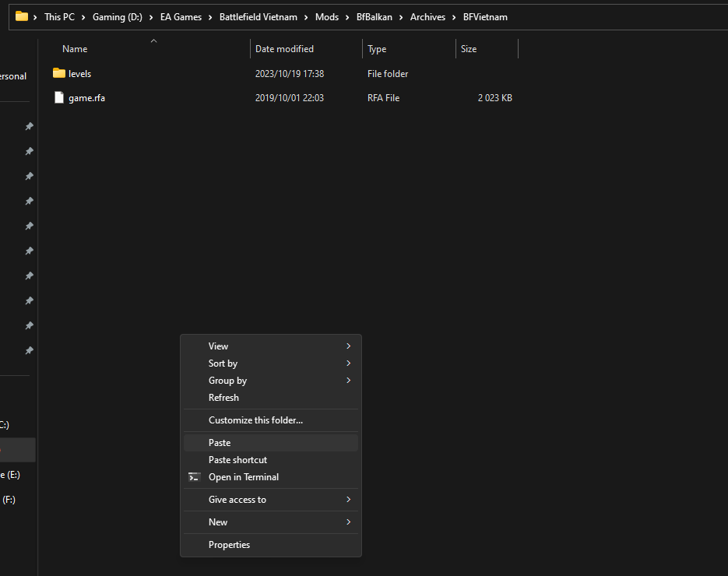This screenshot has width=728, height=576.
Task: Sort by the Name column header
Action: click(x=75, y=49)
